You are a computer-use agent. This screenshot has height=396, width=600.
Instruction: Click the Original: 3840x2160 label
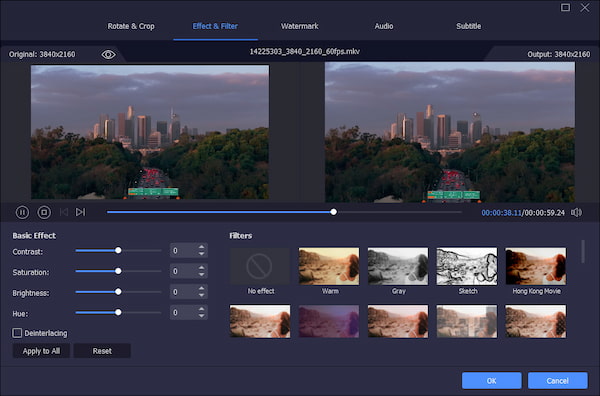[x=42, y=54]
